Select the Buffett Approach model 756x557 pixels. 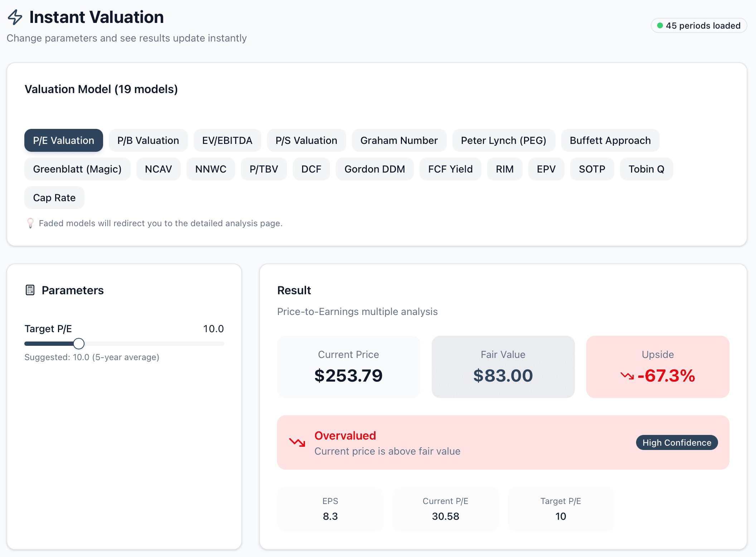(610, 140)
